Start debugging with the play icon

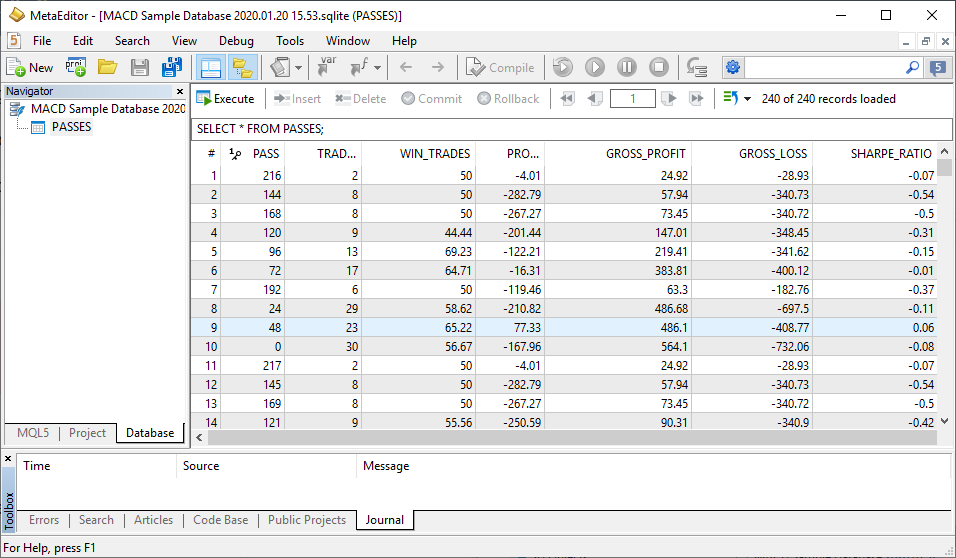(x=594, y=67)
